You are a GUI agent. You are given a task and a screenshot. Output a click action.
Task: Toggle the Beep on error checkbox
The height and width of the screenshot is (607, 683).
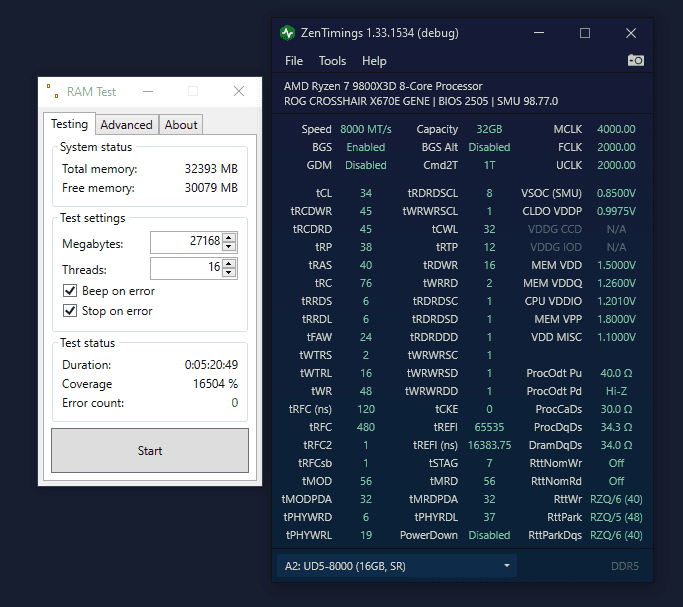coord(70,290)
